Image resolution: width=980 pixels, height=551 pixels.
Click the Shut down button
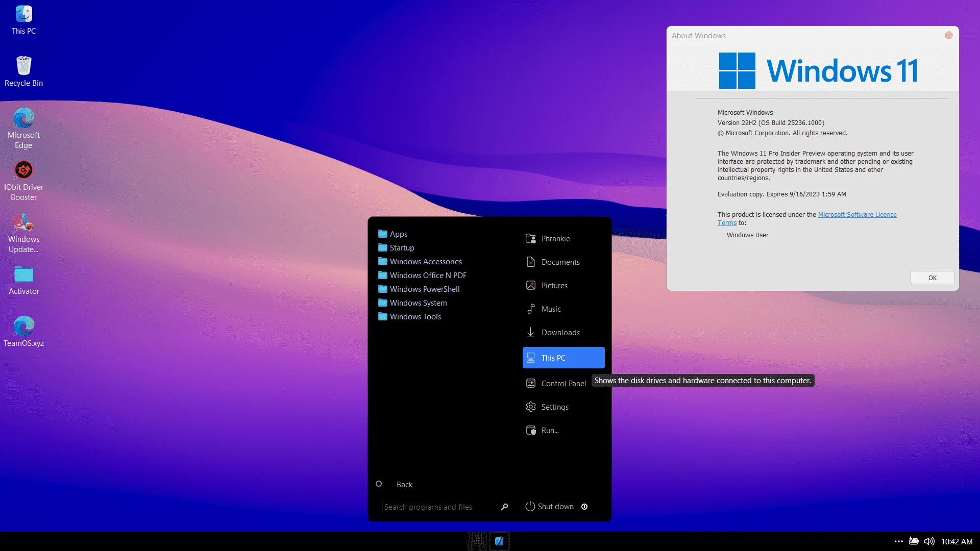click(x=549, y=507)
